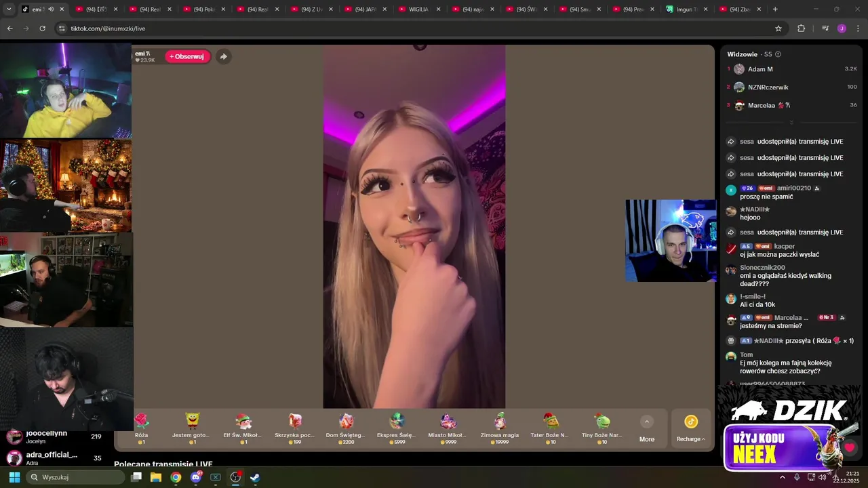This screenshot has height=488, width=868.
Task: Switch to the Imgur tab
Action: click(x=686, y=9)
